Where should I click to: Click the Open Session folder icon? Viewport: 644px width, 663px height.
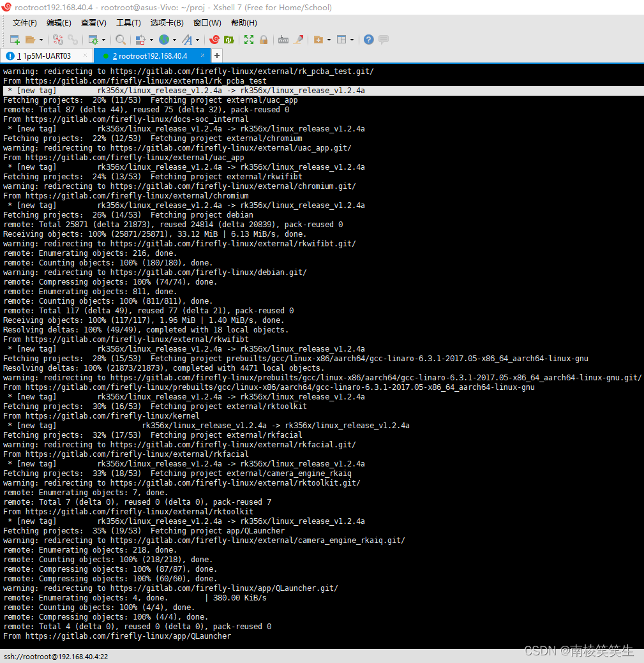pyautogui.click(x=30, y=40)
